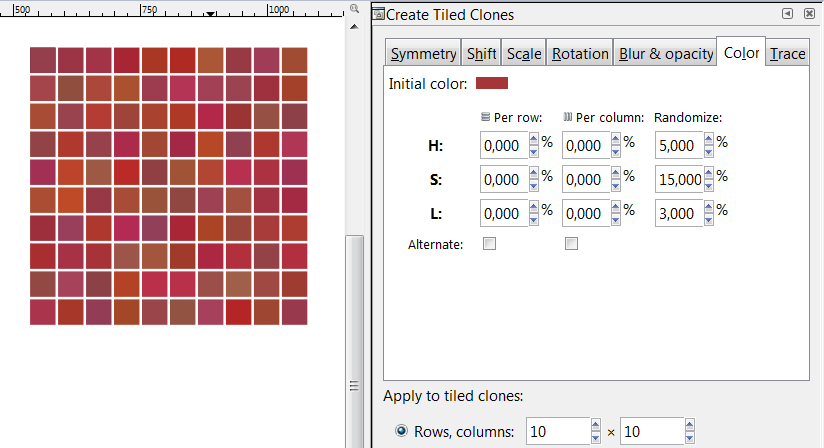
Task: Switch to the Symmetry tab
Action: point(423,54)
